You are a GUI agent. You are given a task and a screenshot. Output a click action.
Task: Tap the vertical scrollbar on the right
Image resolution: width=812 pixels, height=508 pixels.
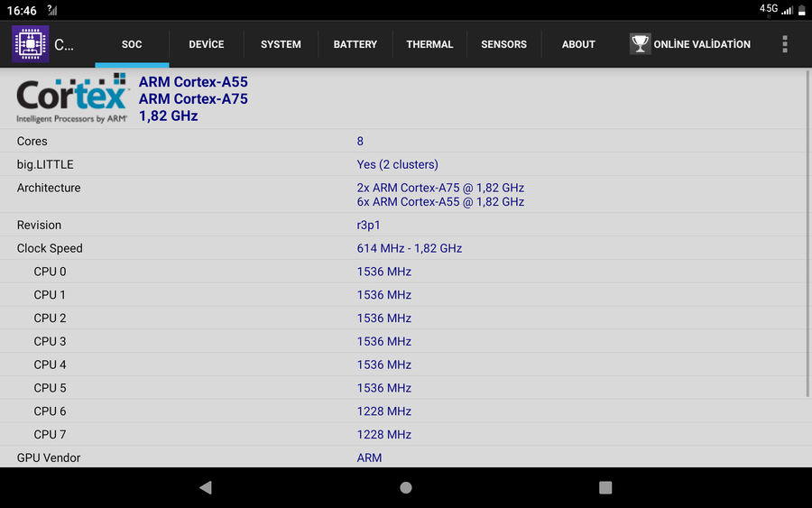click(807, 234)
